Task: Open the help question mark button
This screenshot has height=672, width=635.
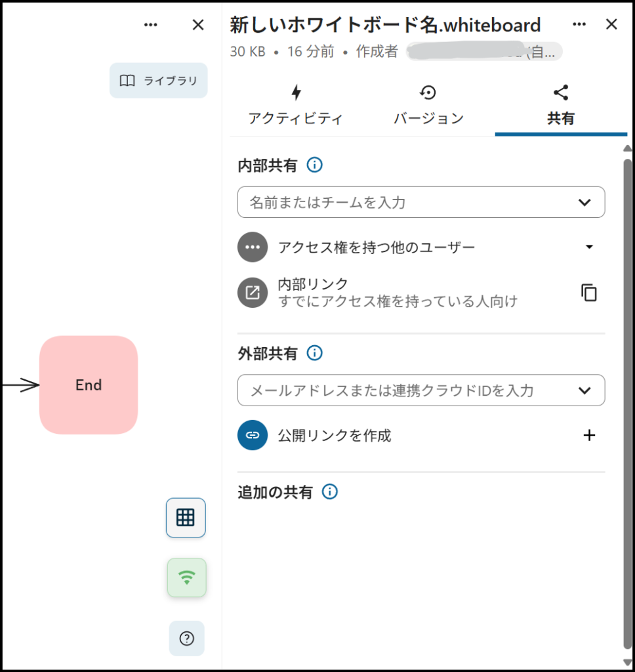Action: click(187, 639)
